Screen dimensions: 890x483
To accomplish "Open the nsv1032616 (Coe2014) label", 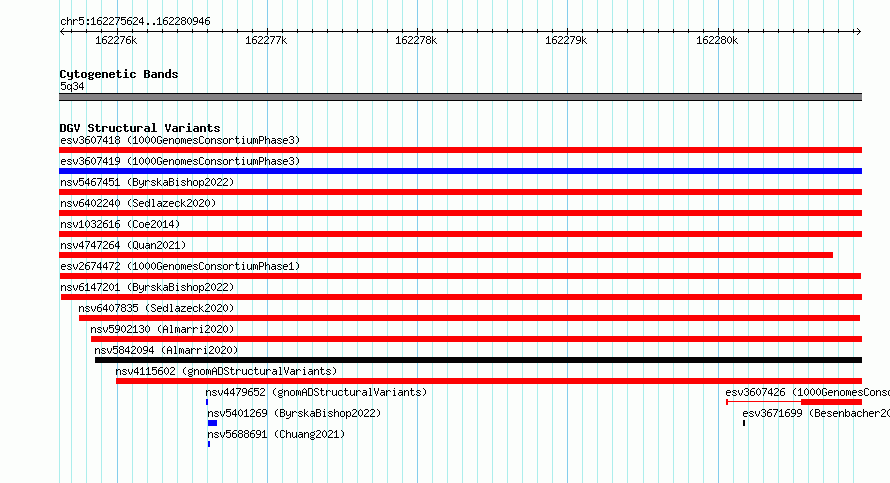I will click(120, 224).
